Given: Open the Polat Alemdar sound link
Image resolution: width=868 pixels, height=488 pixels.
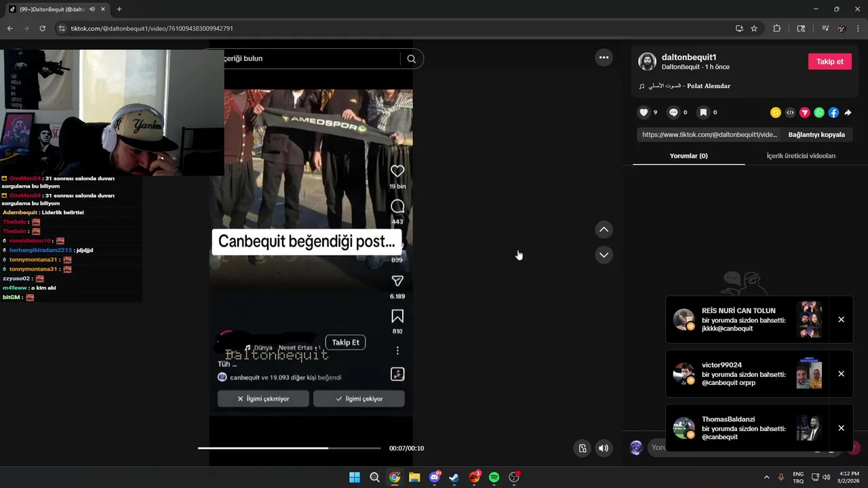Looking at the screenshot, I should [689, 86].
